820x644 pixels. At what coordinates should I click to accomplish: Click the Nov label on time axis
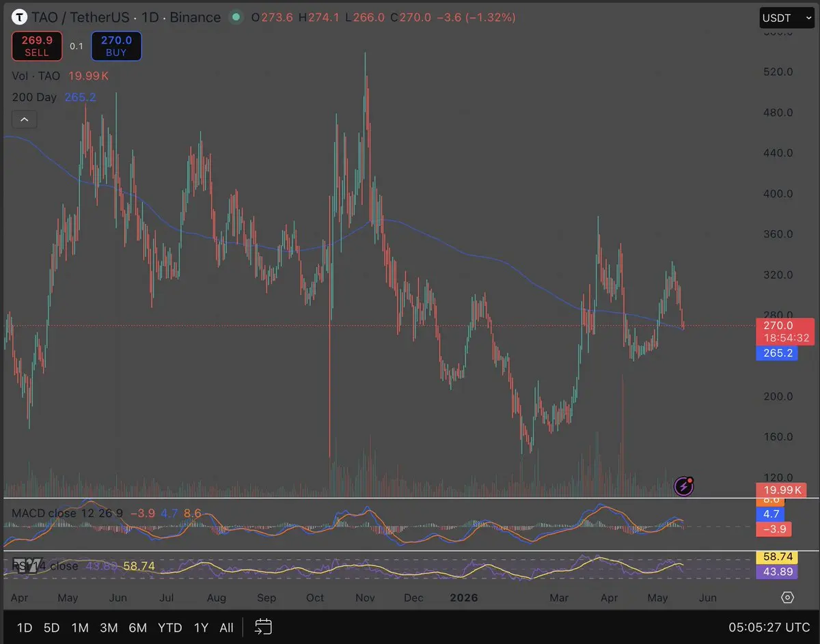(x=366, y=598)
